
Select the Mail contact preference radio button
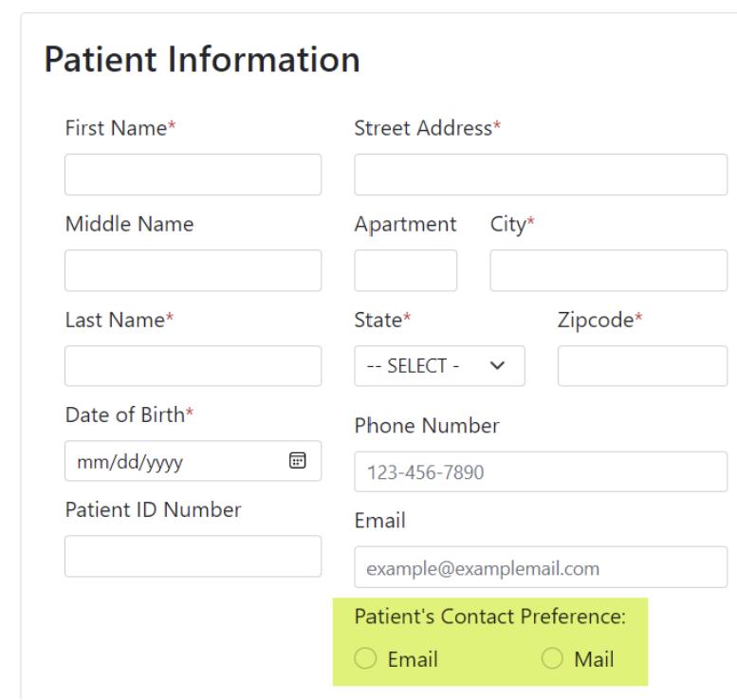(550, 658)
